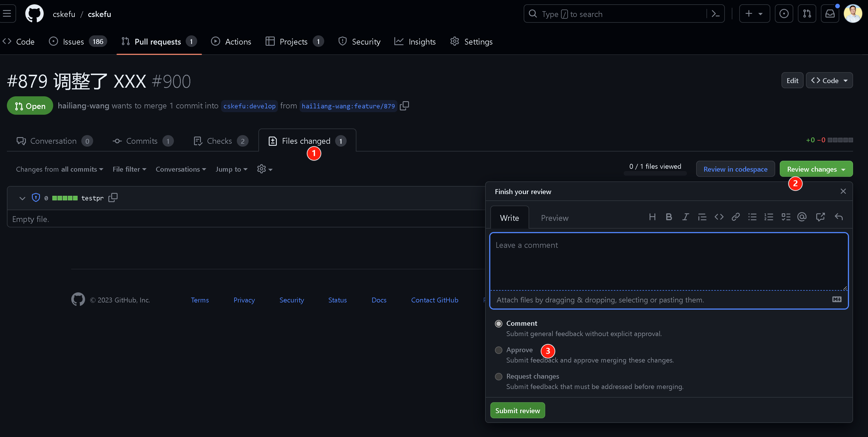
Task: Apply italic formatting in comment toolbar
Action: click(685, 217)
